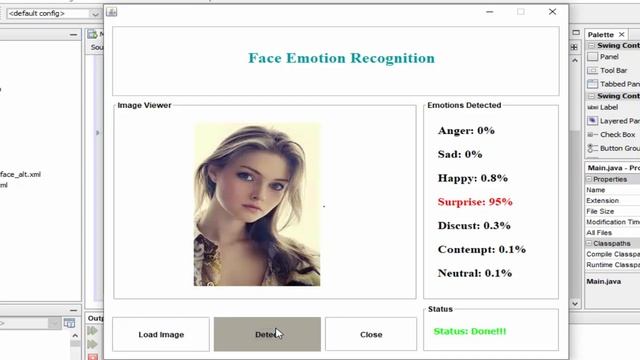Click the Discust: 0.3% result
640x360 pixels.
[x=474, y=225]
